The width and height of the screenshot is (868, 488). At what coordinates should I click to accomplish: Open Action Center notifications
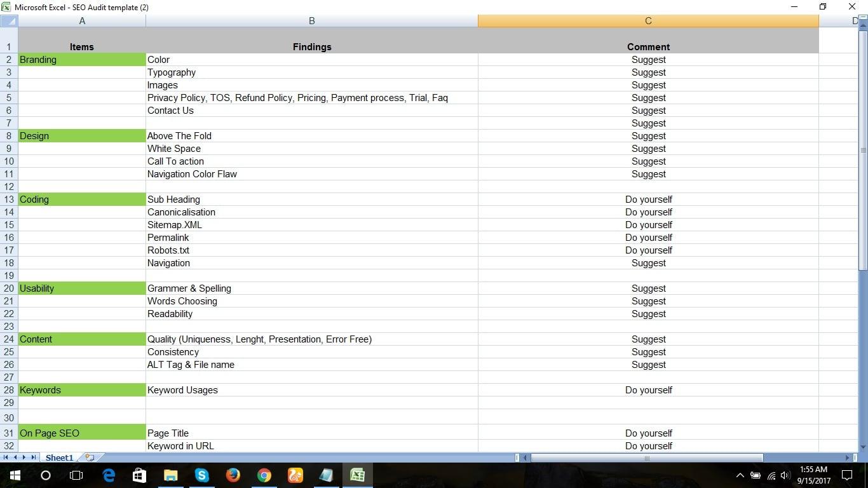846,475
